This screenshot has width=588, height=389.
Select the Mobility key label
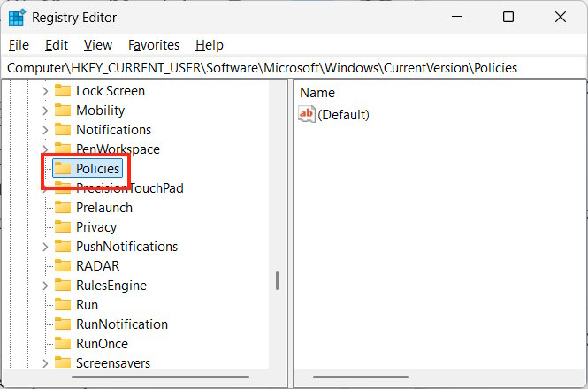coord(100,111)
